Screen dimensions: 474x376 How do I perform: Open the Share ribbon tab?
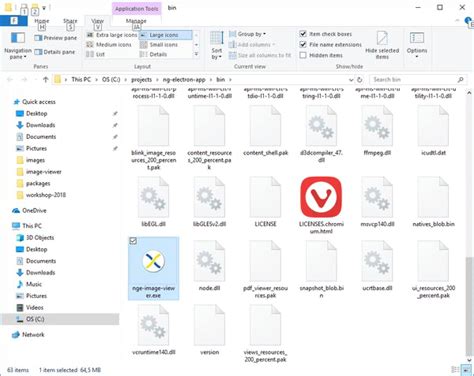coord(70,21)
